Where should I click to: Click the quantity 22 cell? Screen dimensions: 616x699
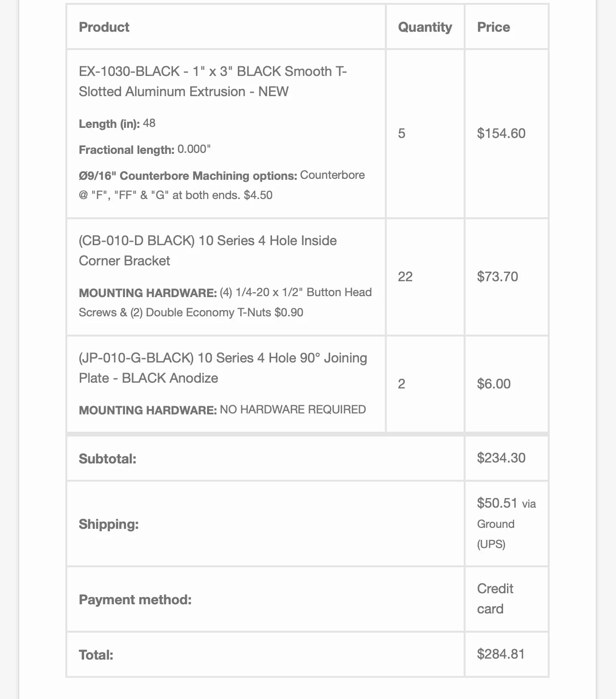click(x=405, y=276)
